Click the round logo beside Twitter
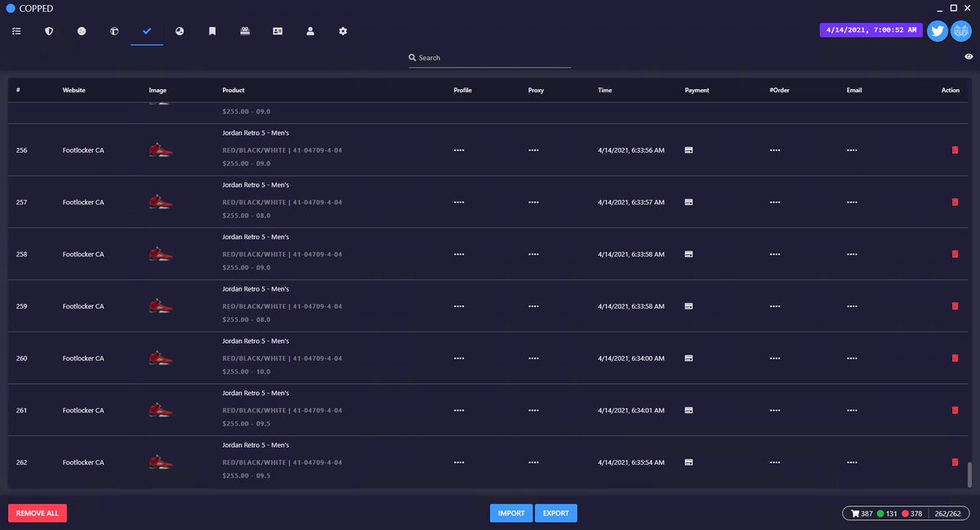Viewport: 980px width, 530px height. pos(960,31)
